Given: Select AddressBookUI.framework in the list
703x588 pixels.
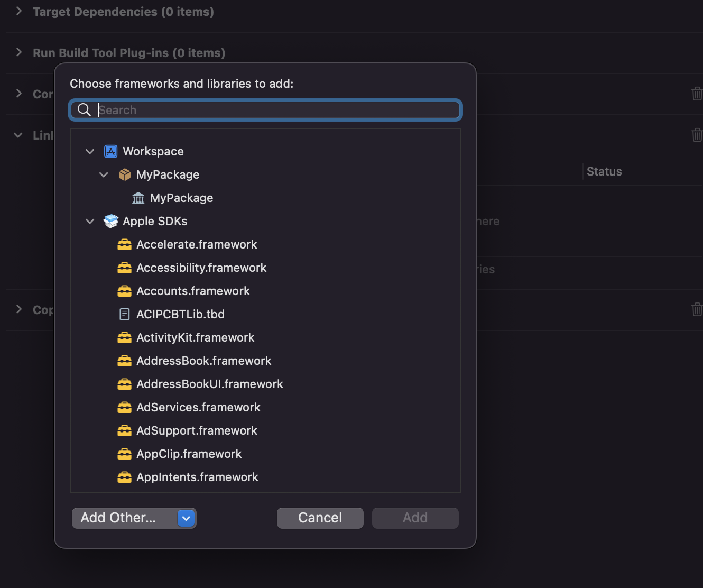Looking at the screenshot, I should [265, 384].
